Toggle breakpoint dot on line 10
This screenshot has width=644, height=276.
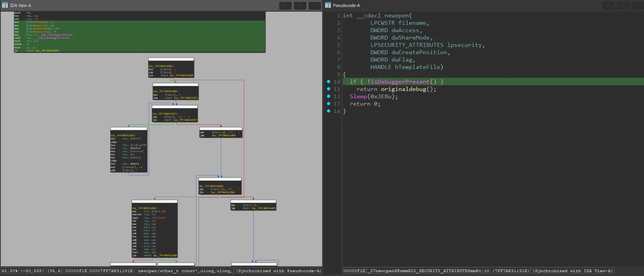328,82
